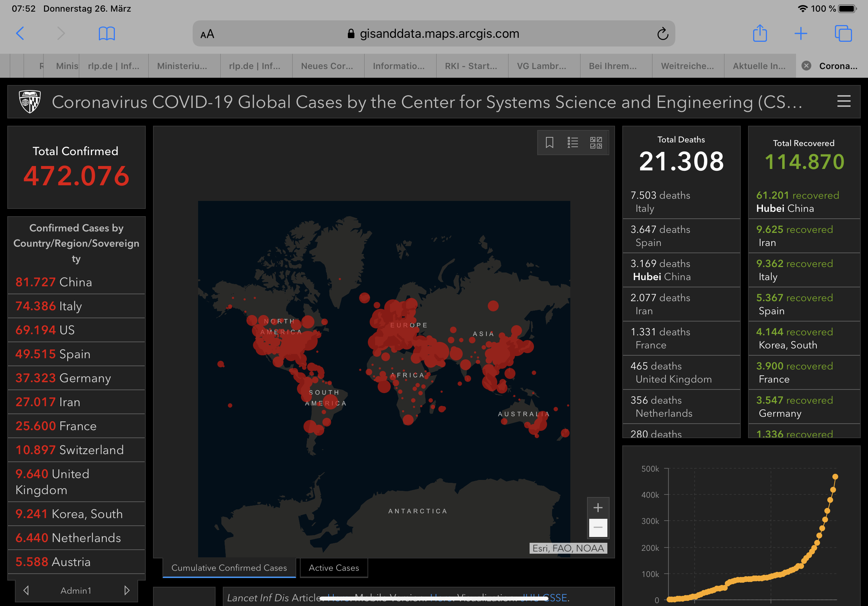Zoom out on the map
The height and width of the screenshot is (606, 868).
coord(598,528)
